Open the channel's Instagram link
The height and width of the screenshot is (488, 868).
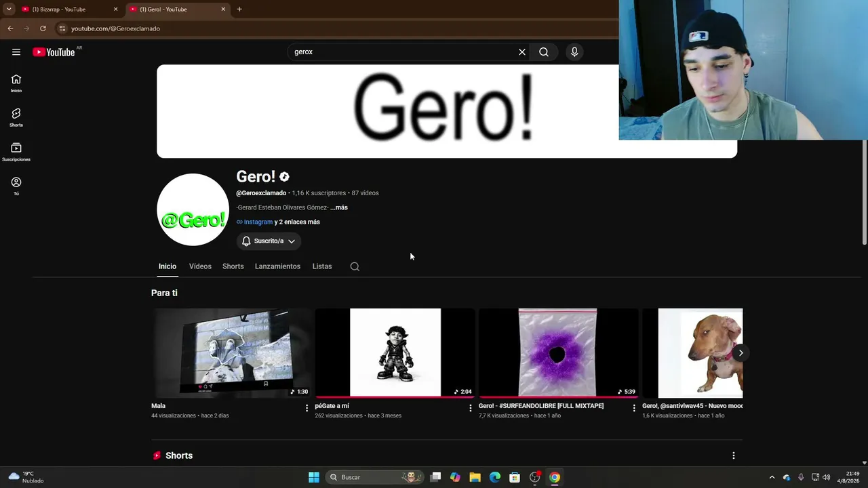258,222
